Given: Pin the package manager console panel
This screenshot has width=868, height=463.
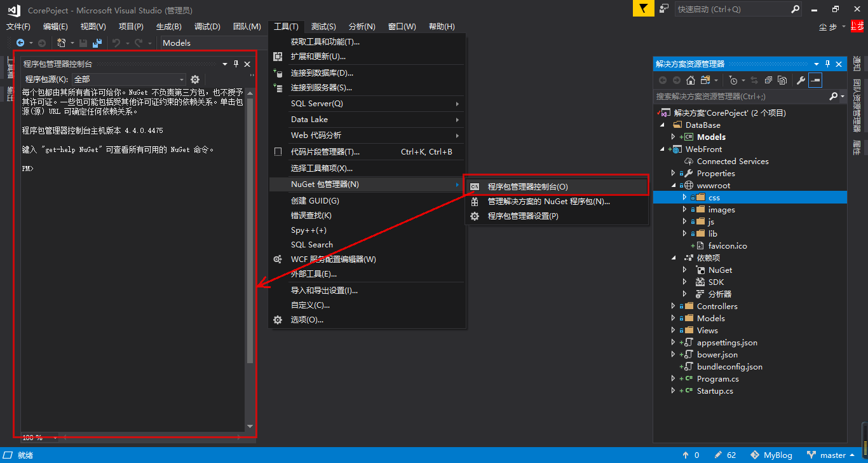Looking at the screenshot, I should coord(236,64).
